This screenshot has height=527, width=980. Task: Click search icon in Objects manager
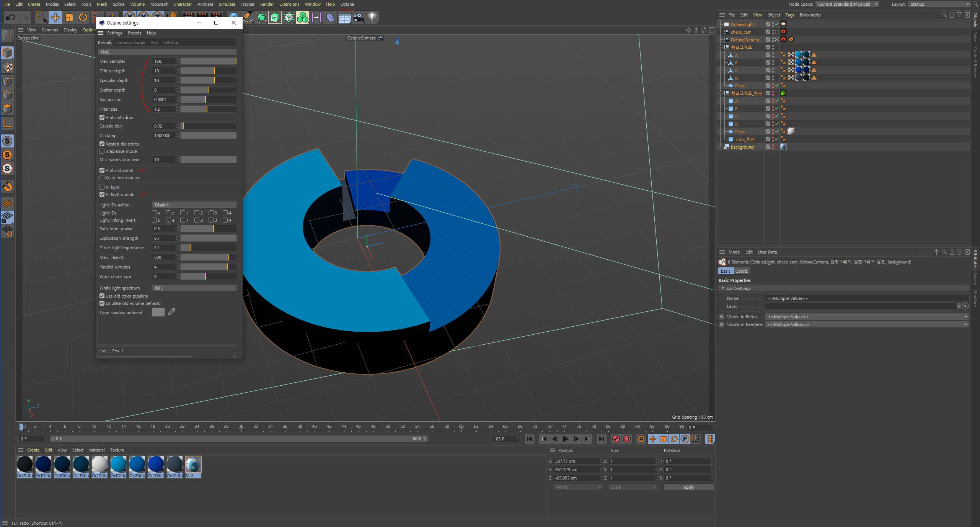[944, 15]
